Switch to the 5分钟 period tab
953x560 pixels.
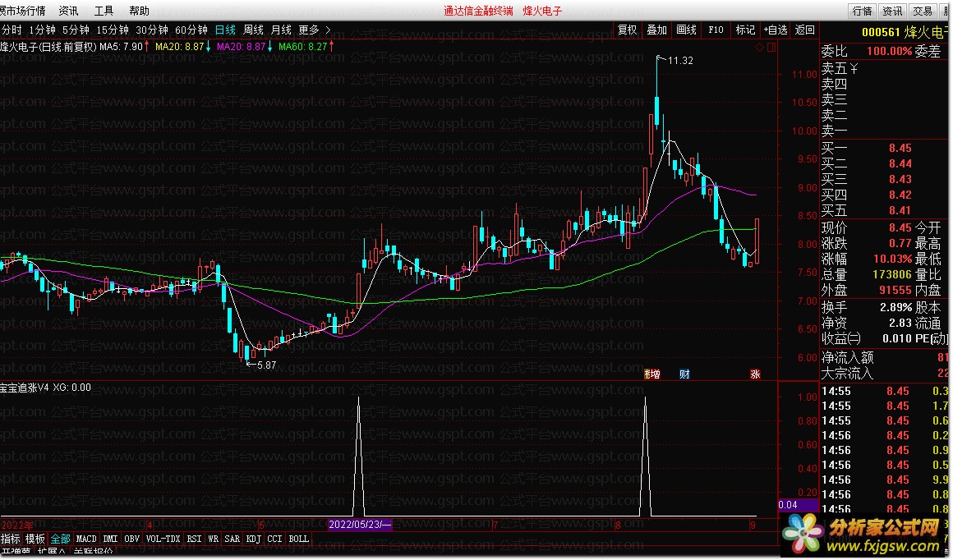(76, 30)
